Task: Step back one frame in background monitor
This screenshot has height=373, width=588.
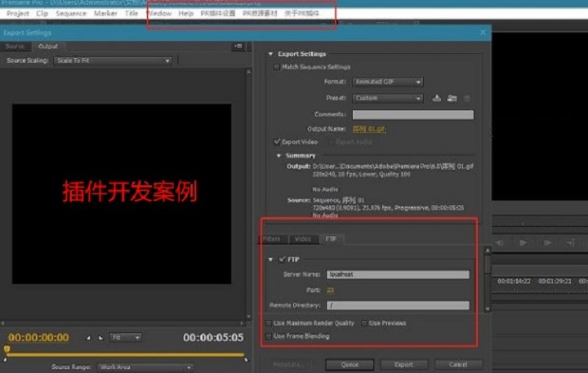Action: (x=500, y=242)
